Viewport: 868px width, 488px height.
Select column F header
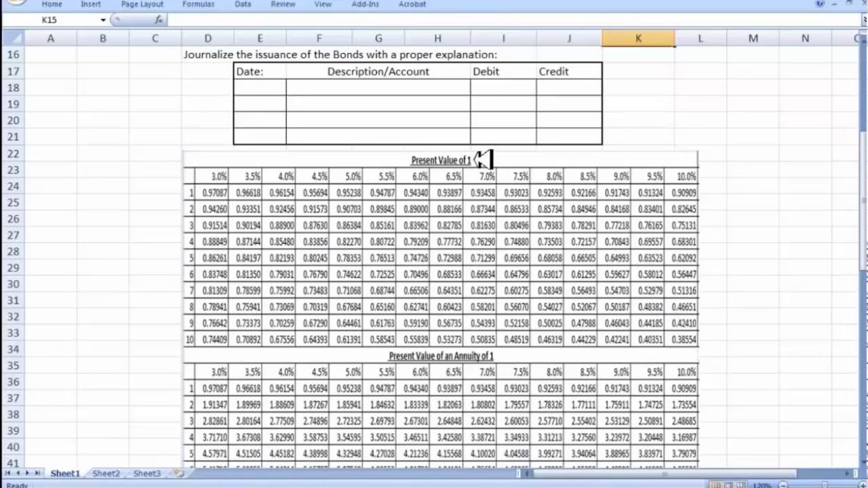pyautogui.click(x=319, y=39)
